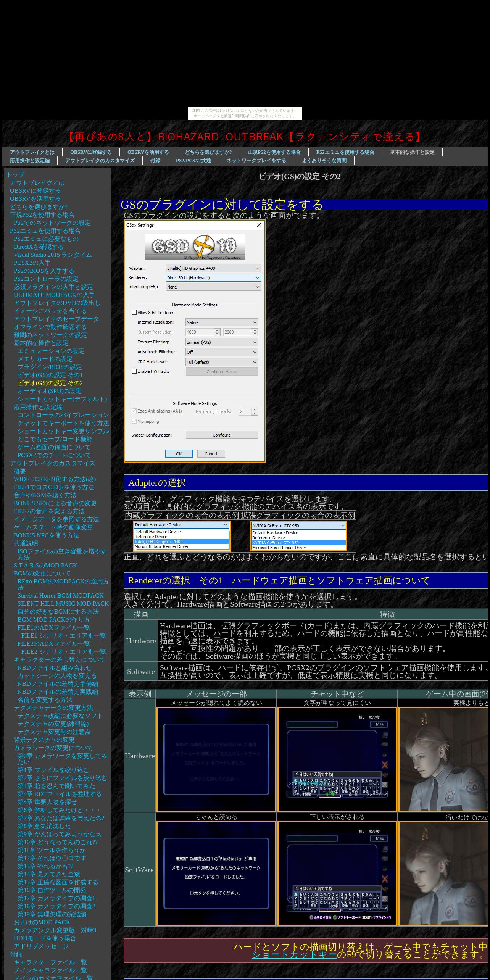The image size is (490, 980).
Task: Click the Rendering threads spinner
Action: (248, 411)
